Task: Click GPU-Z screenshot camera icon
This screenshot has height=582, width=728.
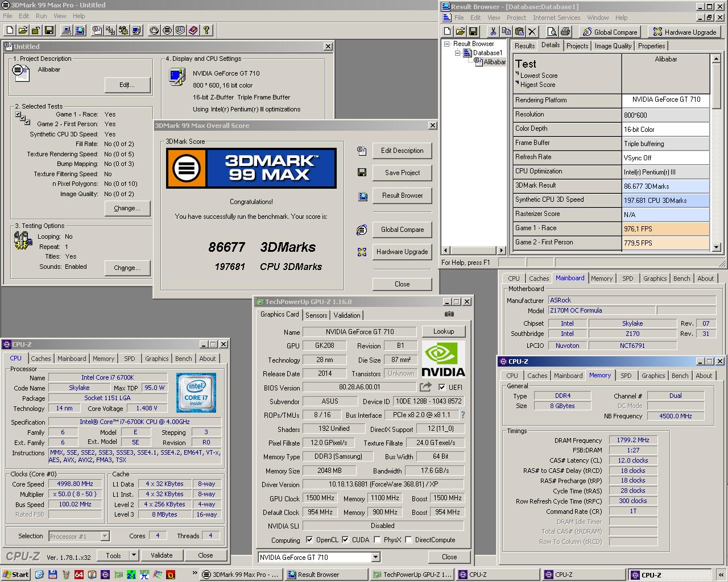Action: click(x=449, y=314)
